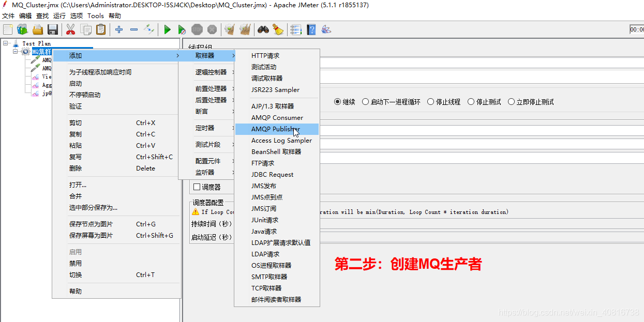Expand the 定时器 submenu
This screenshot has width=644, height=322.
tap(206, 128)
